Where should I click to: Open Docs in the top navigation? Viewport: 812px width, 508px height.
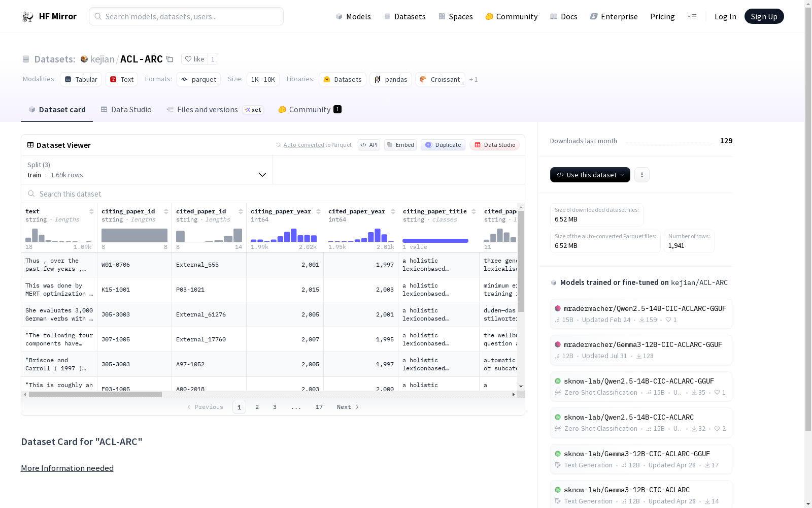tap(564, 17)
